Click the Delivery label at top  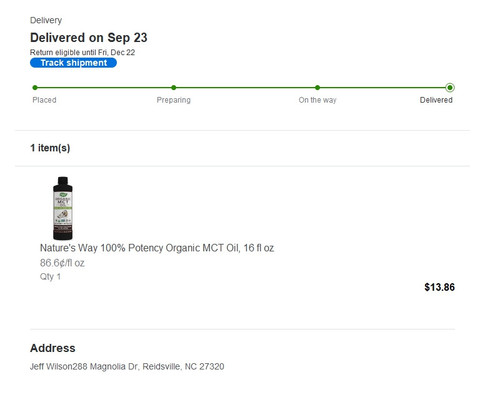[46, 20]
